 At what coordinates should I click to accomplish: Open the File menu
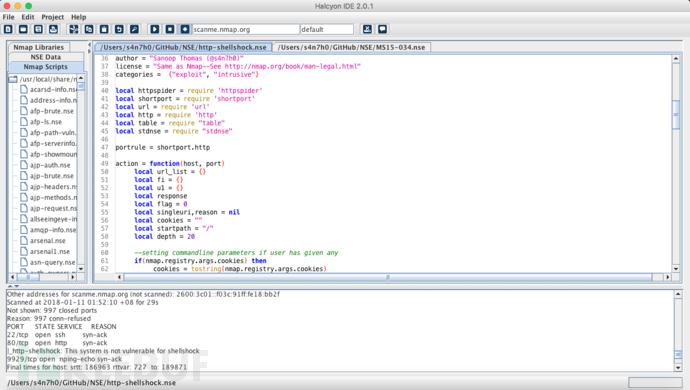click(8, 17)
